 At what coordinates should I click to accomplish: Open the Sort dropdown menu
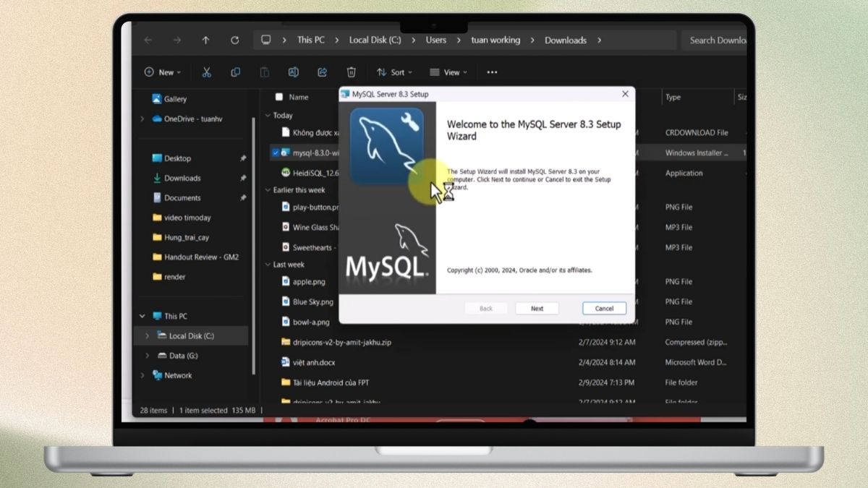pos(394,72)
